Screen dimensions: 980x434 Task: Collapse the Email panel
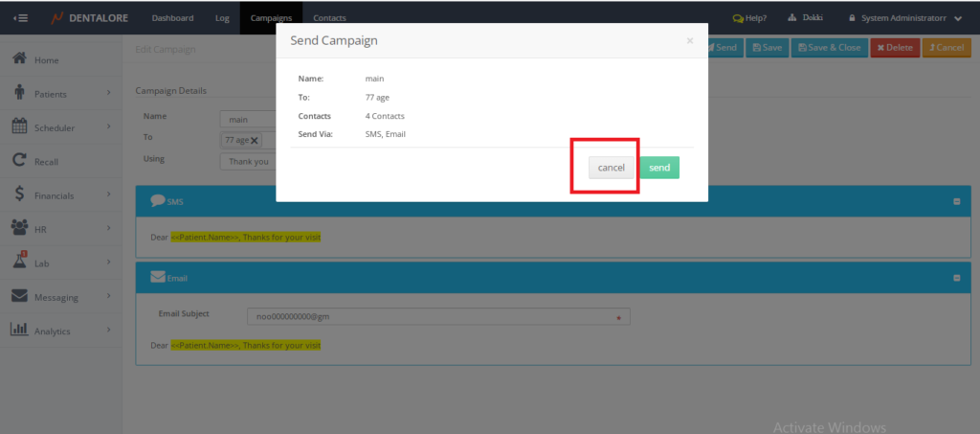tap(956, 278)
